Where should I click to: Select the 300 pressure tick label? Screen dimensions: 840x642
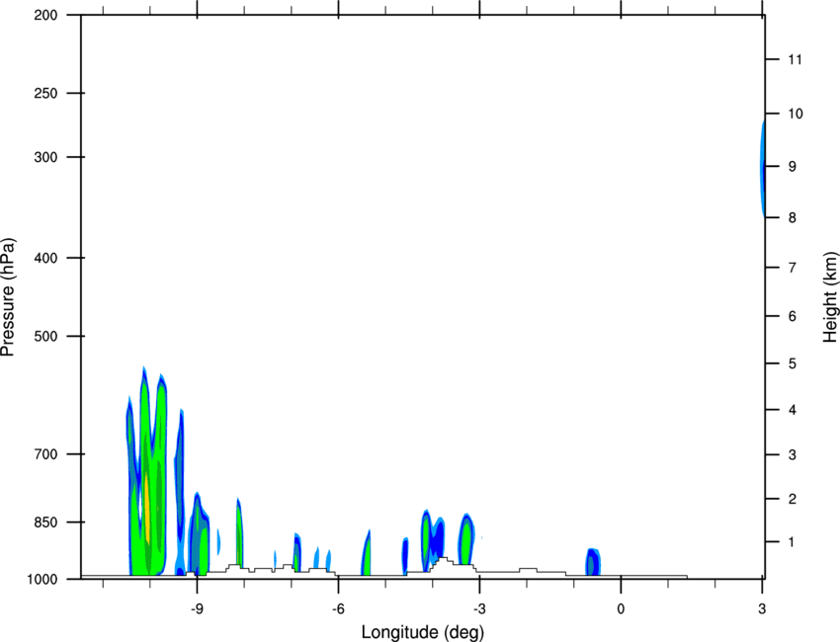45,157
